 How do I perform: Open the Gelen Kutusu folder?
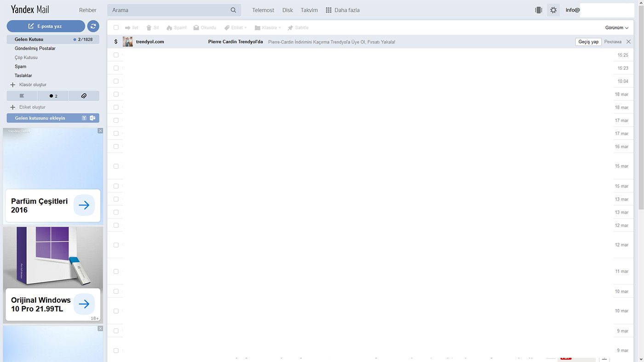coord(53,40)
